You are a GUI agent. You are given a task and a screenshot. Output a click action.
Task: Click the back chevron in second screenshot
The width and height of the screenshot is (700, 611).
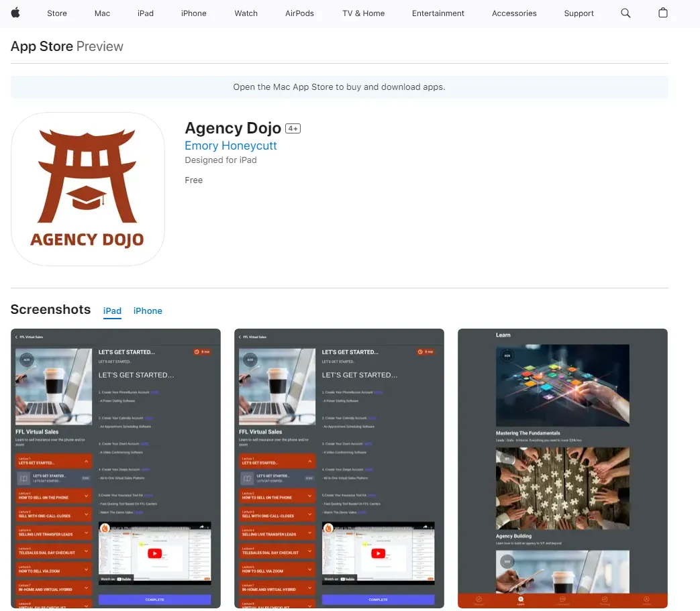coord(240,337)
